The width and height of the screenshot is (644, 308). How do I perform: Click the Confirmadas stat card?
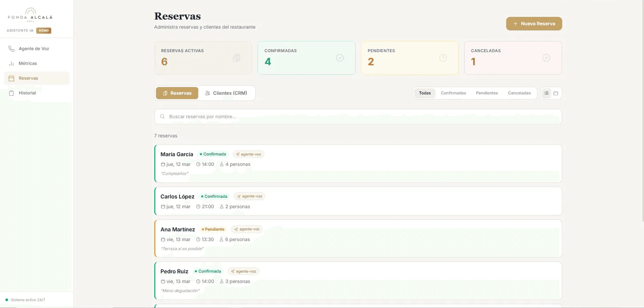click(307, 58)
